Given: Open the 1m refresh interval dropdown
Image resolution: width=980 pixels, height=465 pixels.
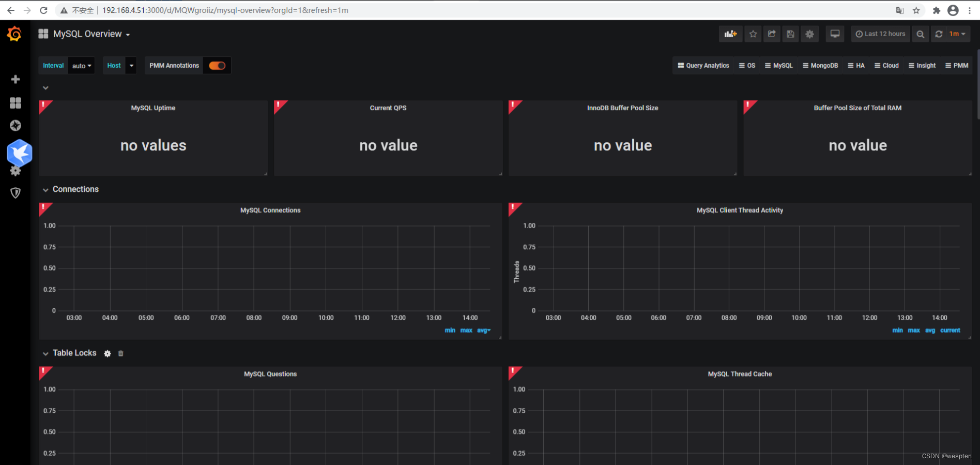Looking at the screenshot, I should (958, 34).
